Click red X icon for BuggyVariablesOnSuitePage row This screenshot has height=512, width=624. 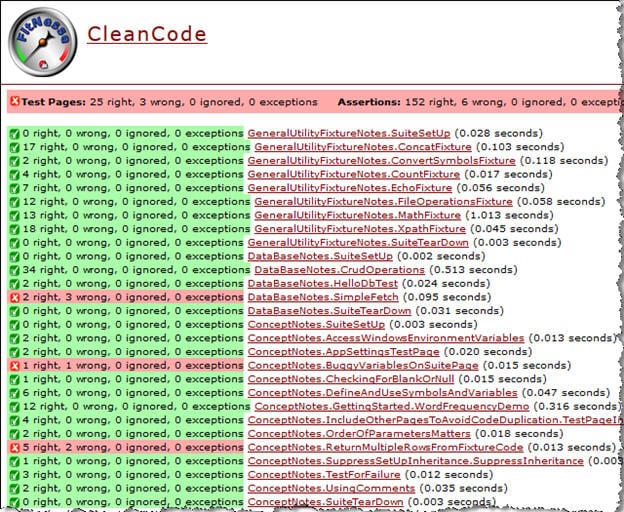point(15,366)
